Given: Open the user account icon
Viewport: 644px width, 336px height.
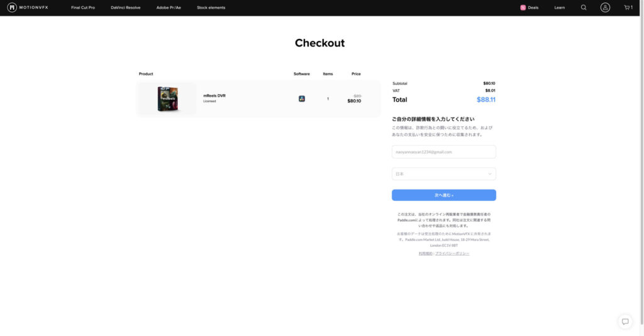Looking at the screenshot, I should [x=605, y=8].
